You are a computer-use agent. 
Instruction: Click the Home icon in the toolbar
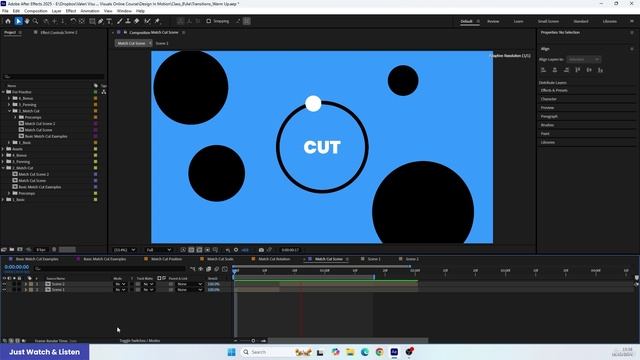tap(8, 21)
